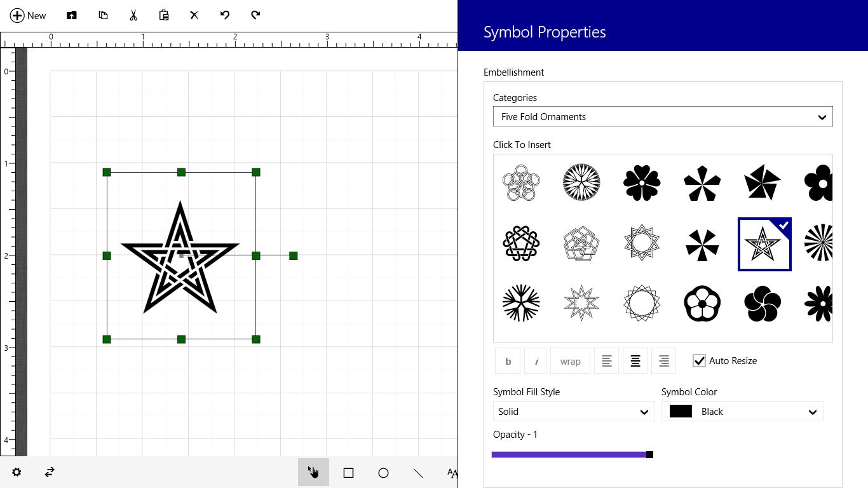Insert the bold outlined flower with center dot
Image resolution: width=868 pixels, height=488 pixels.
(x=702, y=303)
